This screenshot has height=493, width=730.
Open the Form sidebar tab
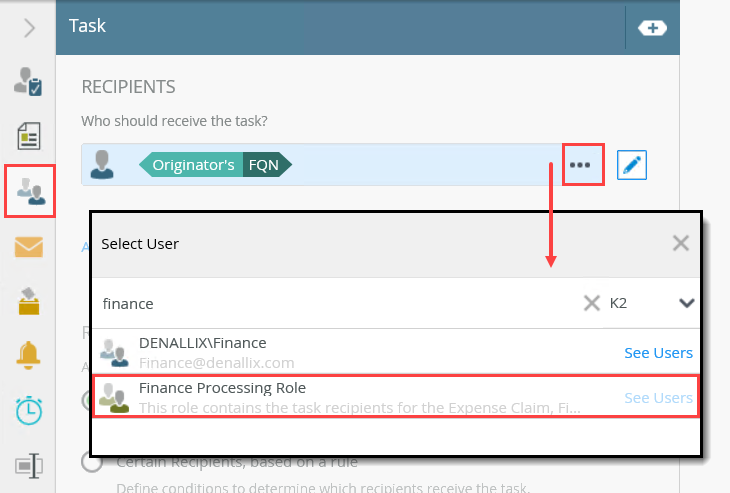click(x=28, y=135)
